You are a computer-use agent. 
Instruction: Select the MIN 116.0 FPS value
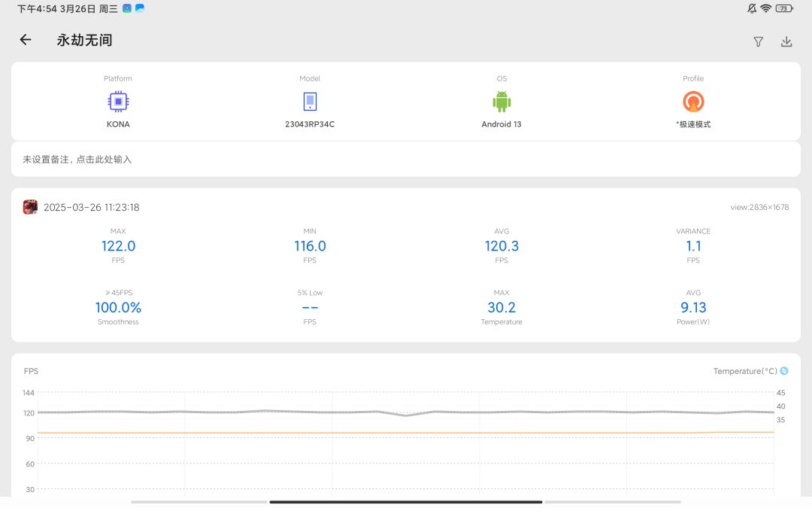coord(310,245)
